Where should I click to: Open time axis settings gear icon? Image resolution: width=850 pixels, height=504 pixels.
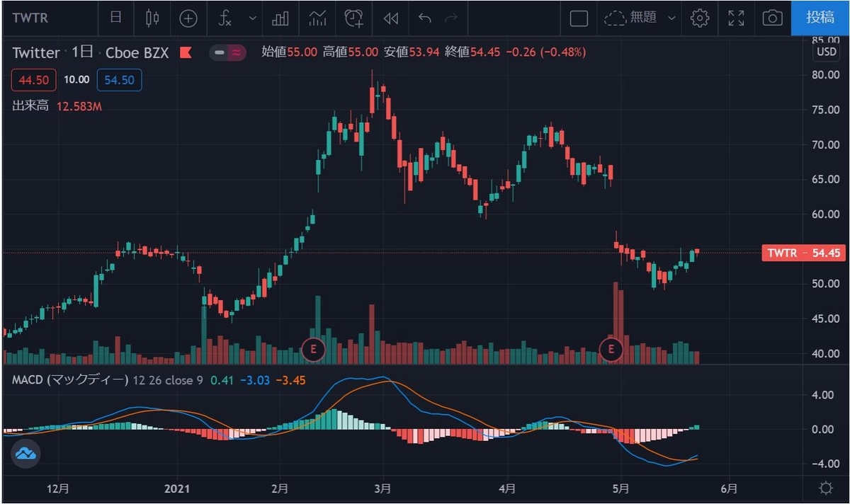point(825,488)
